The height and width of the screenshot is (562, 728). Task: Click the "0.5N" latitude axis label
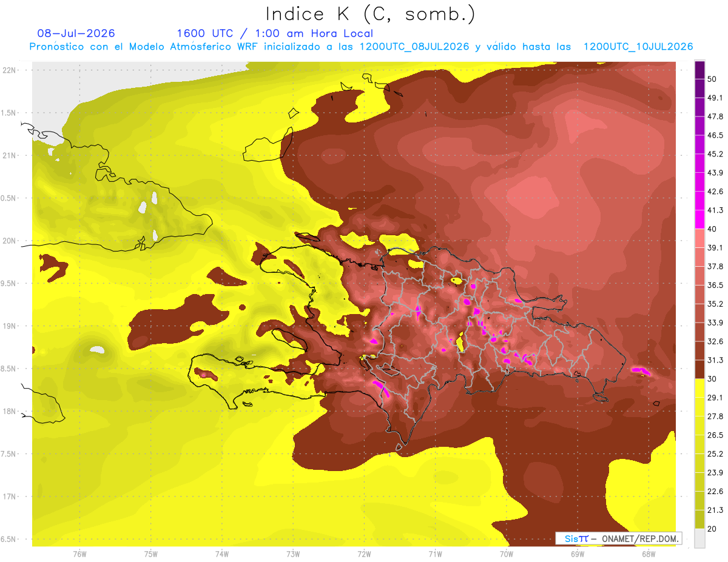tap(9, 198)
